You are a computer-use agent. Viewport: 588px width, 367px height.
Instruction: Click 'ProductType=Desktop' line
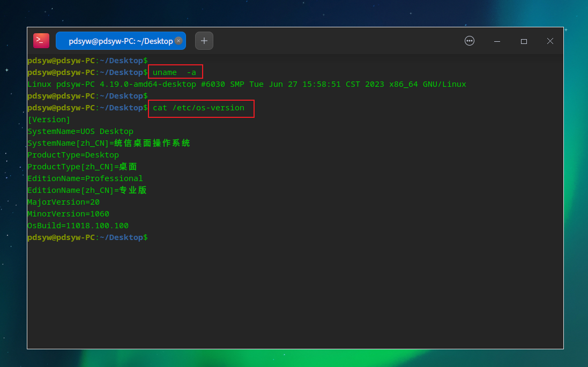pyautogui.click(x=73, y=155)
